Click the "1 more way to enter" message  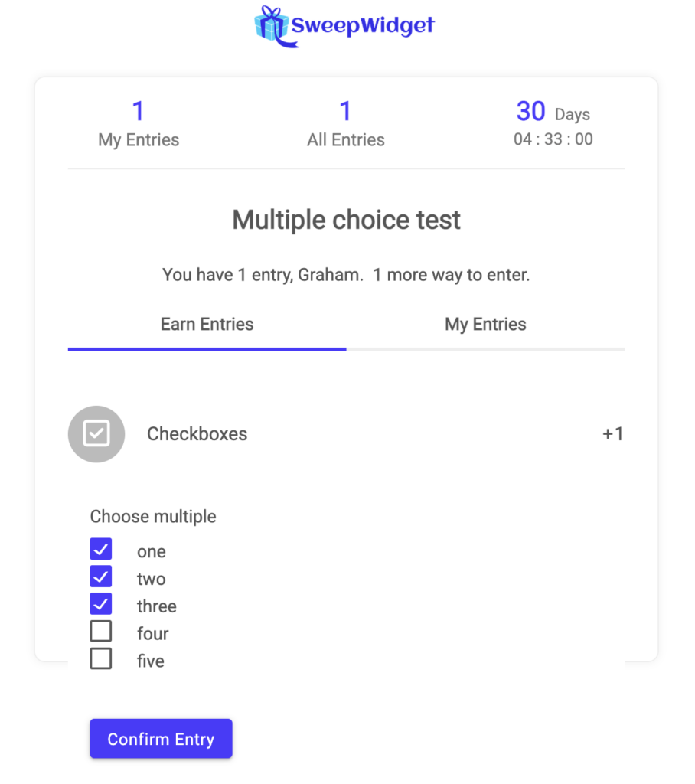(x=451, y=275)
